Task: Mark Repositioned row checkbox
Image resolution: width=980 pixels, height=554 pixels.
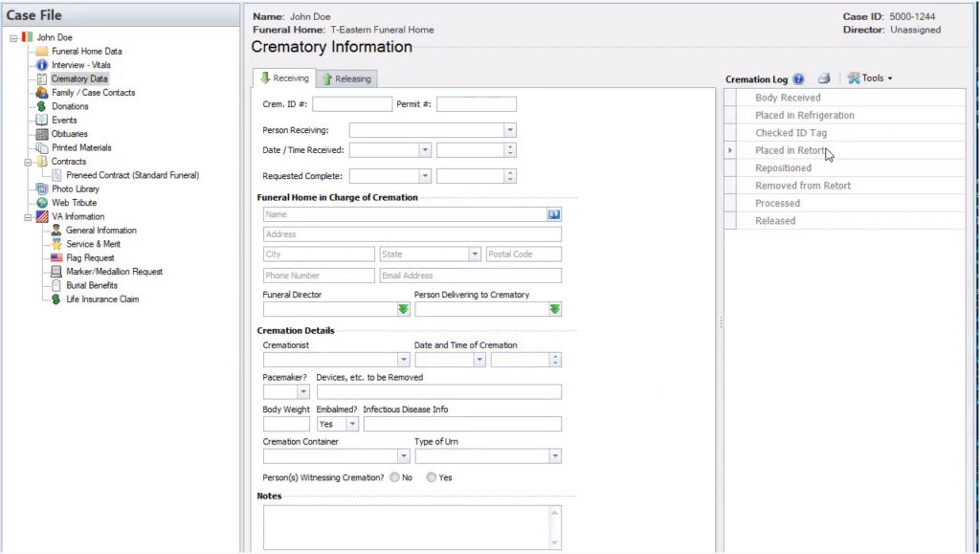Action: 730,168
